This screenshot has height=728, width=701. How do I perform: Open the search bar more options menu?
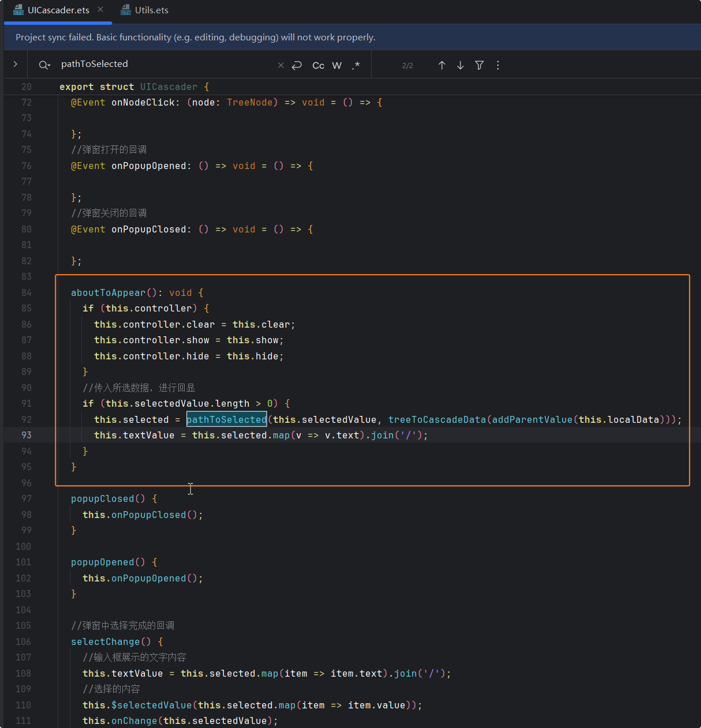pyautogui.click(x=498, y=65)
